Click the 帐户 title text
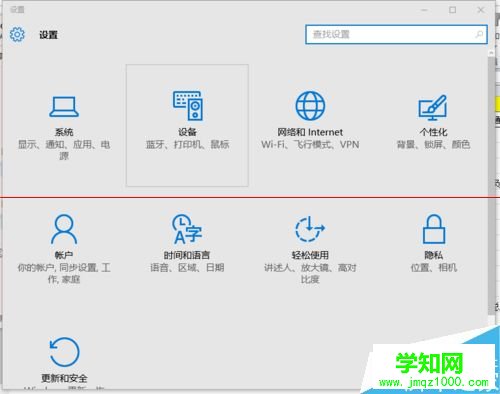 point(64,255)
